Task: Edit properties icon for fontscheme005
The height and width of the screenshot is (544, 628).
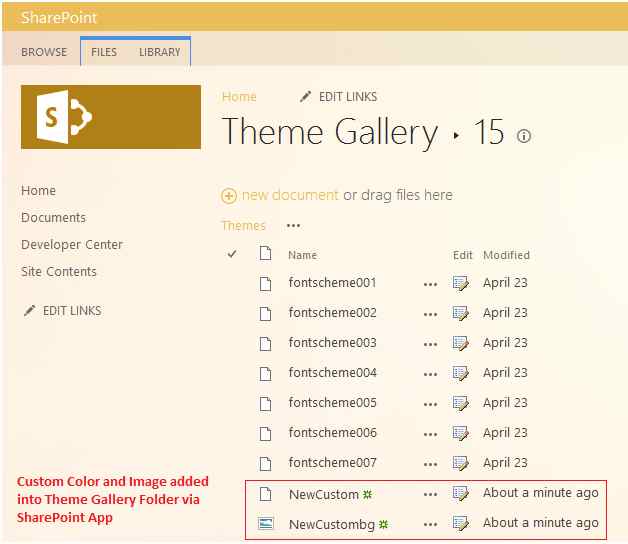Action: point(461,404)
